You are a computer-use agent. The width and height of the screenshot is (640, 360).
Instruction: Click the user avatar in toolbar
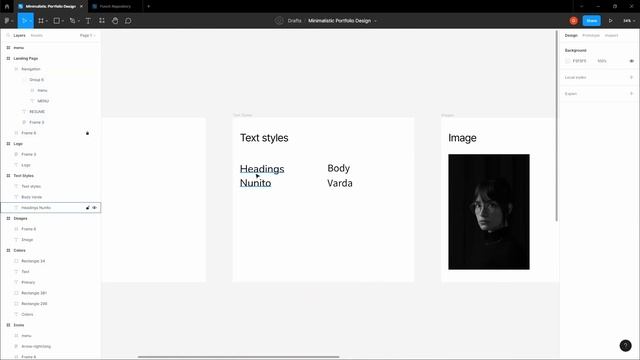pyautogui.click(x=573, y=20)
